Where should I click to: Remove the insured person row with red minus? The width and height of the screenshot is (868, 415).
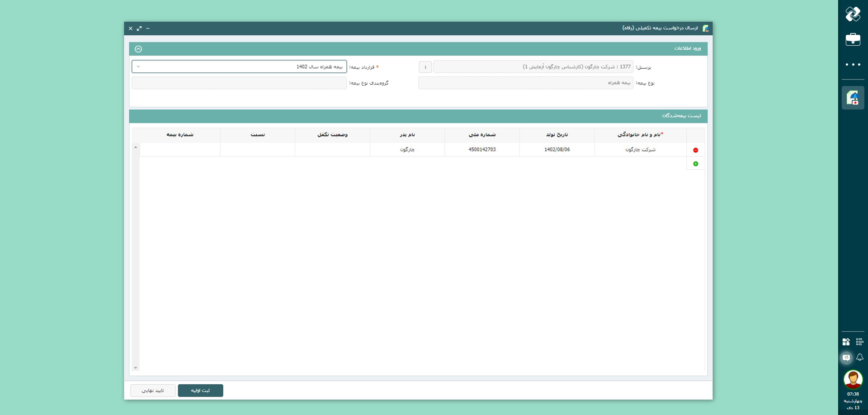695,150
